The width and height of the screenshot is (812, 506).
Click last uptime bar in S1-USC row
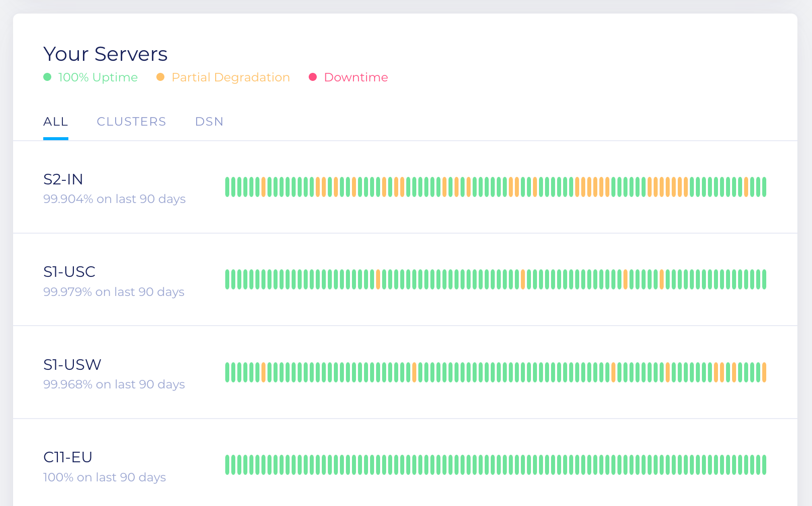point(764,279)
